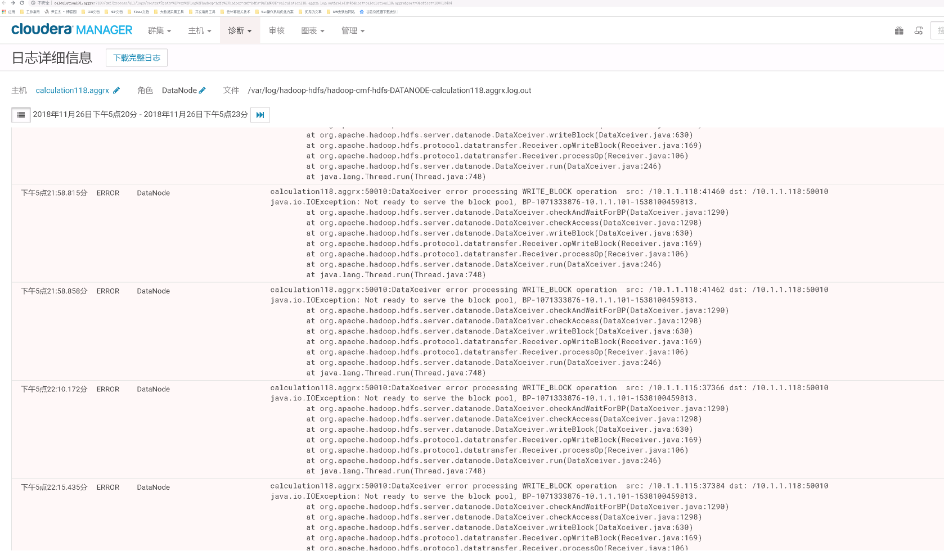
Task: Click the gift box icon in header
Action: click(899, 31)
